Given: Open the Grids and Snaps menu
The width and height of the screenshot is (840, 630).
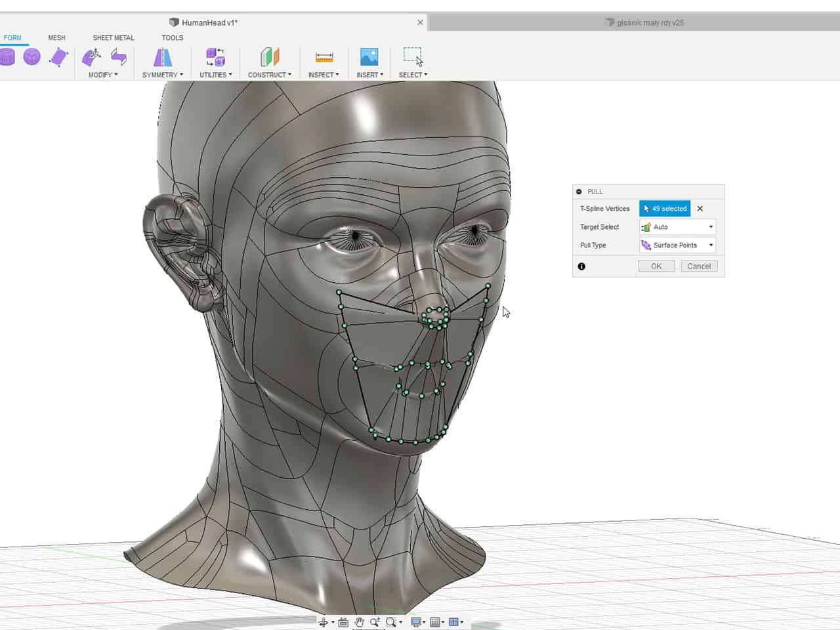Looking at the screenshot, I should click(436, 621).
